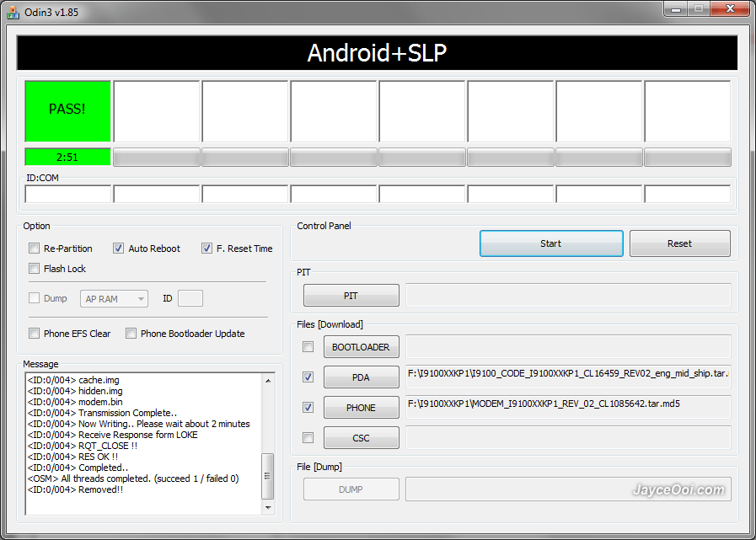Click the 'Completed..' log line
Viewport: 756px width, 540px height.
(78, 468)
